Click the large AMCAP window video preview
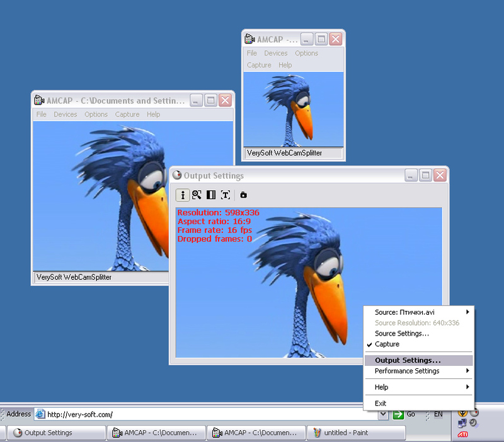Image resolution: width=504 pixels, height=442 pixels. click(101, 196)
